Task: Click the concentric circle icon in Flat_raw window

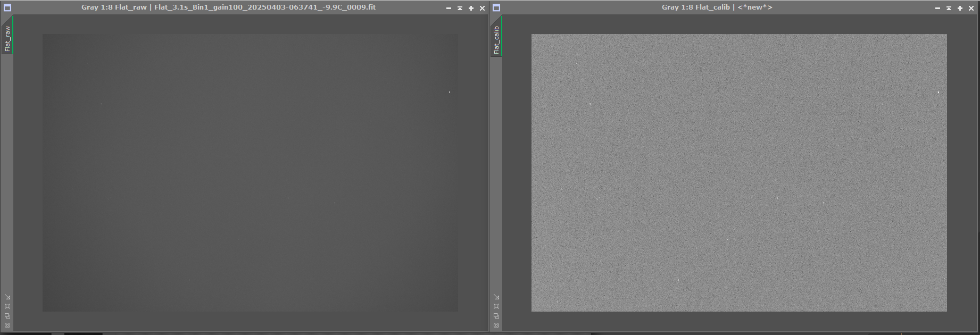Action: pos(7,325)
